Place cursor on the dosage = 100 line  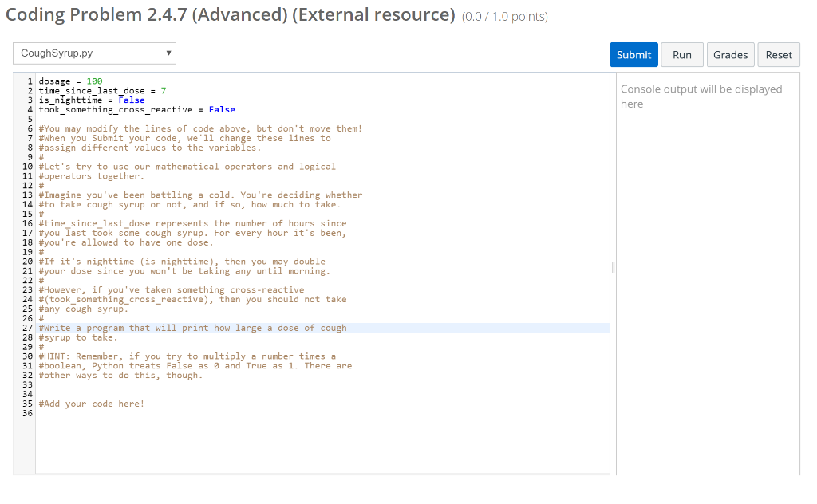[72, 81]
